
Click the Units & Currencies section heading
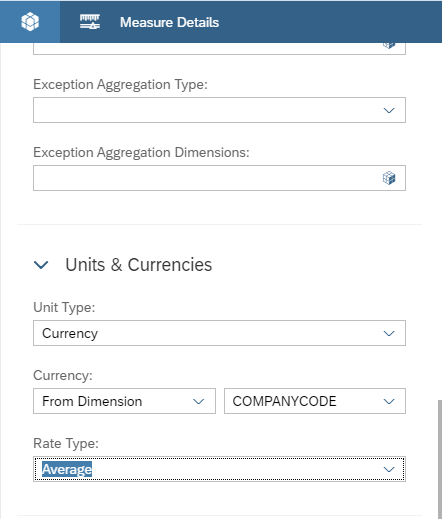coord(139,265)
